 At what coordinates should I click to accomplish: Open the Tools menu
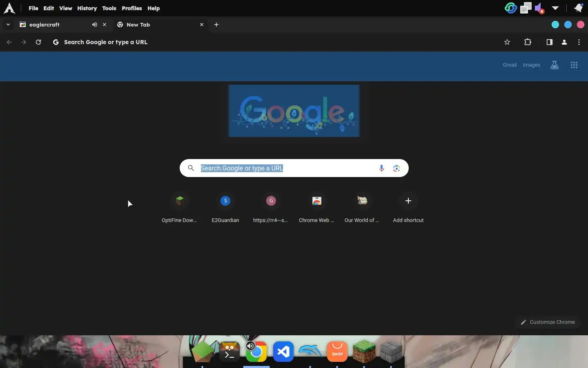(x=109, y=8)
